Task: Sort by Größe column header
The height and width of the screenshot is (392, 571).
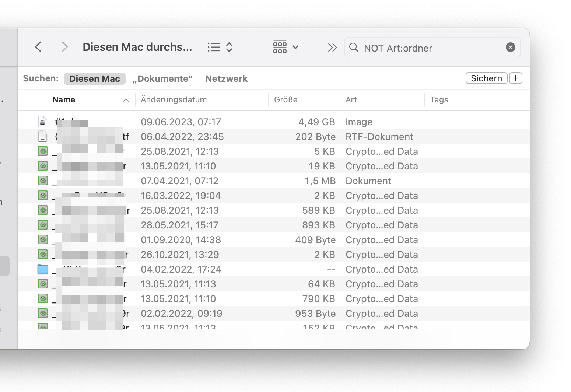Action: click(x=285, y=100)
